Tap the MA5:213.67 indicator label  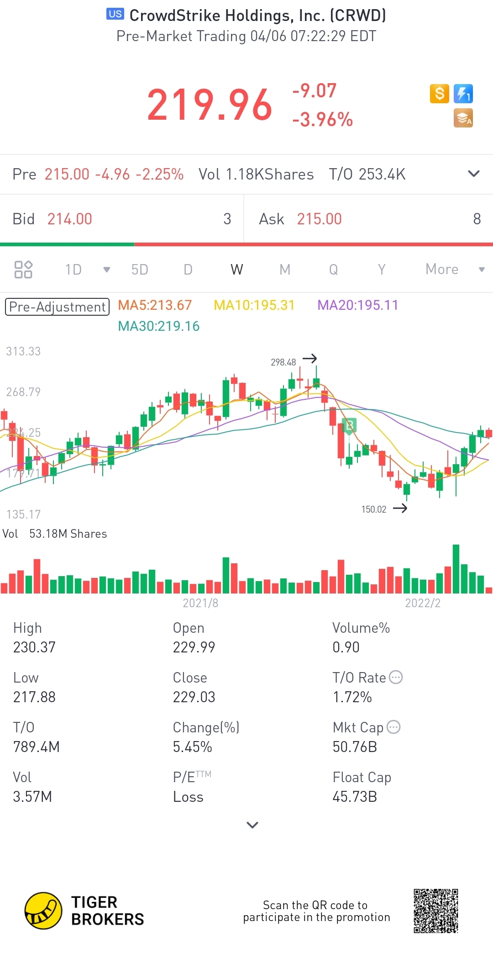155,305
